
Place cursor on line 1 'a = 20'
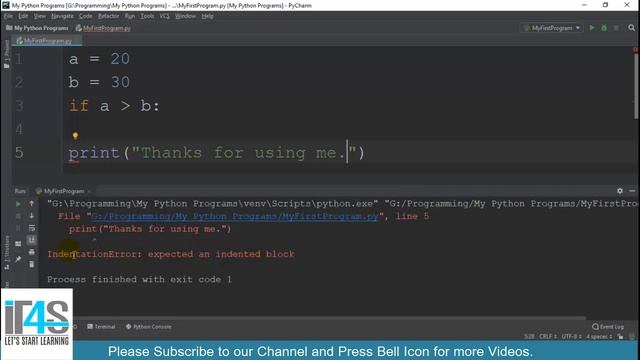point(99,59)
